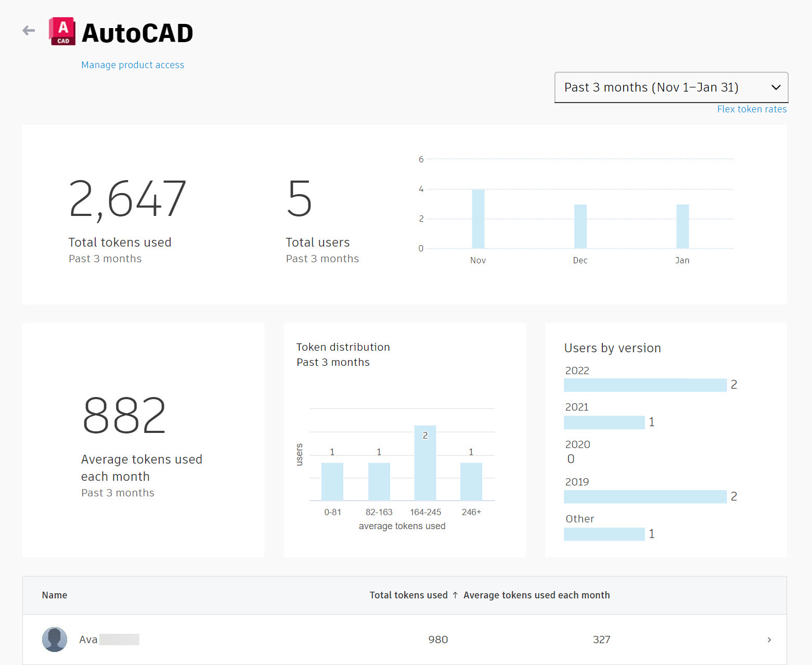Screen dimensions: 812x665
Task: Expand Ava's row with the chevron
Action: (x=769, y=640)
